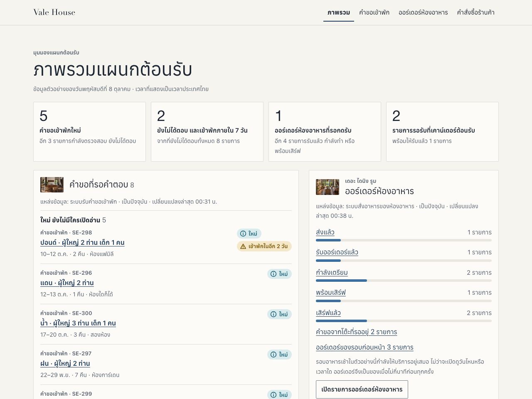Open ออร์เดอร์ของรอบก่อนหน้า 3 รายการ link
The width and height of the screenshot is (532, 399).
[365, 347]
